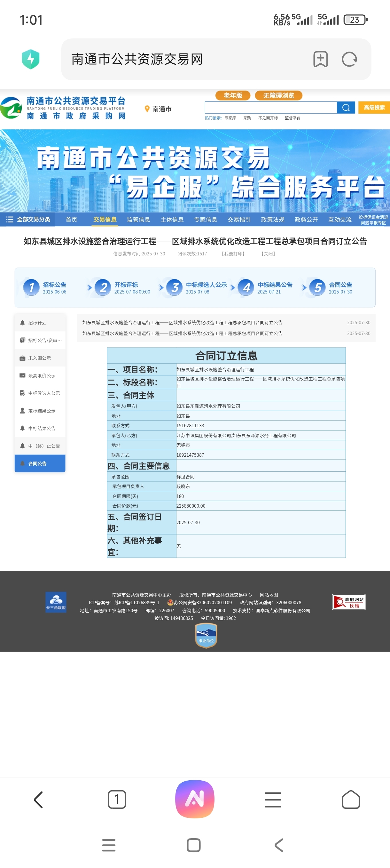Select highlighted 合同公告 sidebar entry
The height and width of the screenshot is (868, 390).
pos(40,463)
